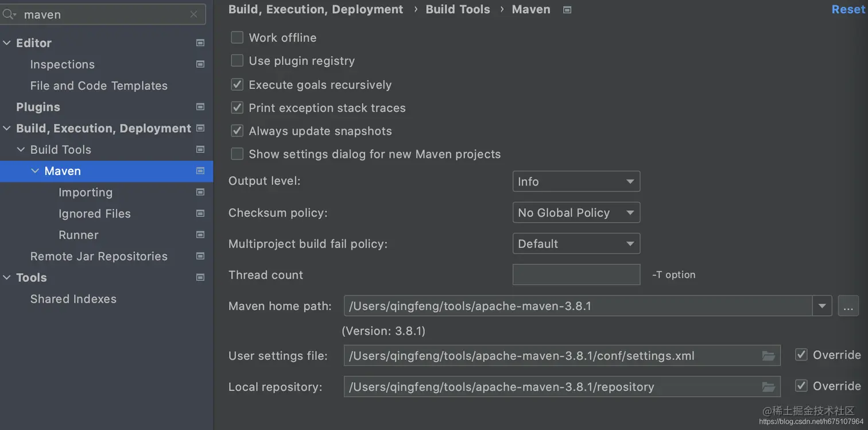Click project-level icon next to Maven breadcrumb
Viewport: 868px width, 430px height.
(x=567, y=10)
